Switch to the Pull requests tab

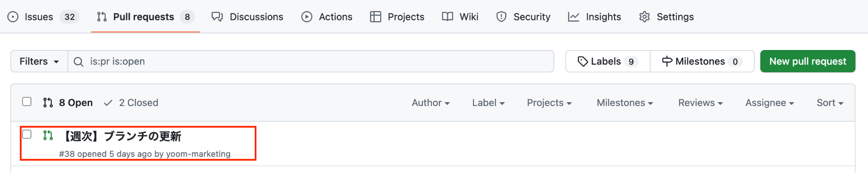143,17
